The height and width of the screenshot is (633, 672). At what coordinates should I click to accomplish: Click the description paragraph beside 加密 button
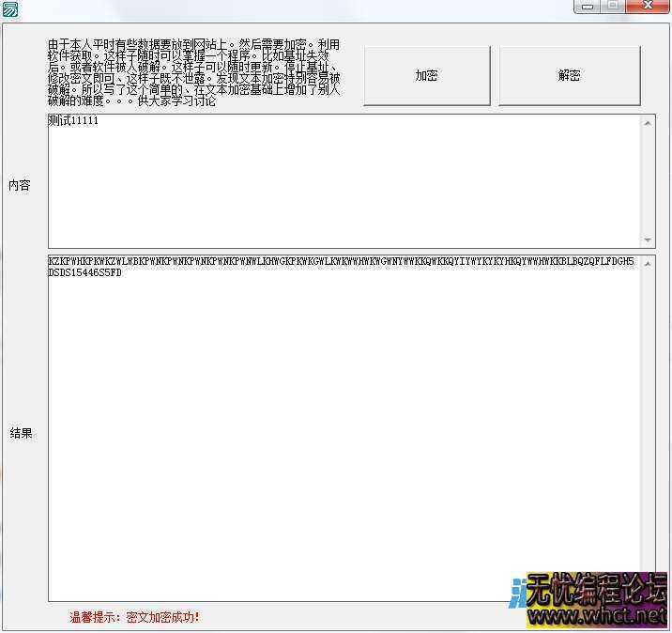tap(193, 73)
